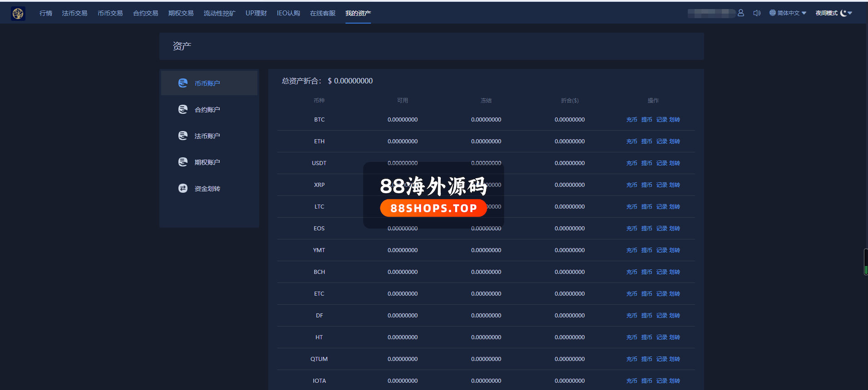Click the fiat account sidebar icon
Image resolution: width=868 pixels, height=390 pixels.
183,136
